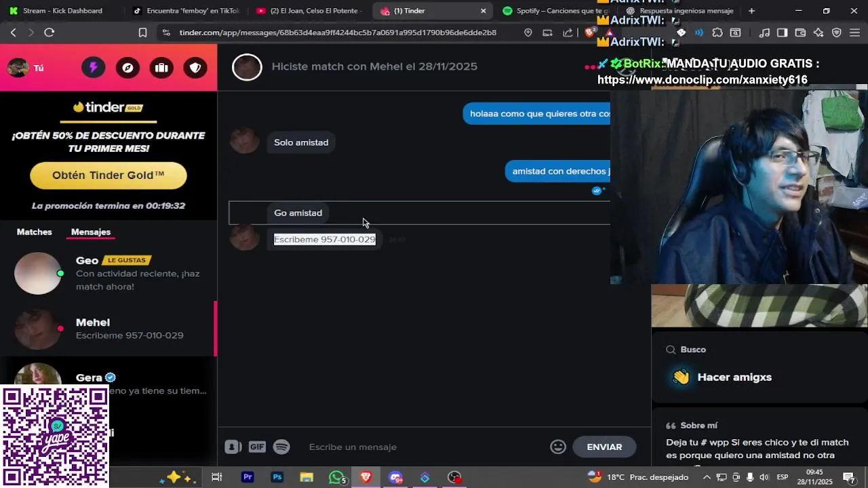This screenshot has width=868, height=488.
Task: Switch to El Joan, Celso YouTube tab
Action: (309, 11)
